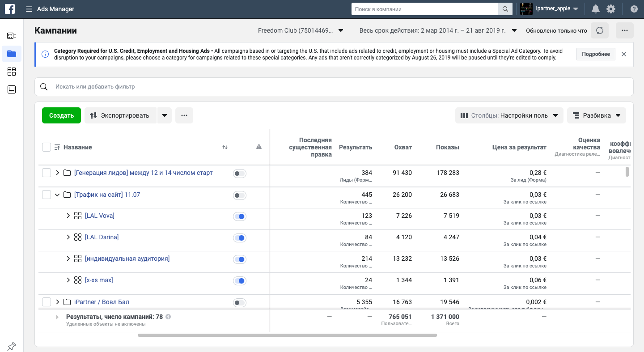
Task: Click the horizontal scrollbar under the table
Action: coord(287,335)
